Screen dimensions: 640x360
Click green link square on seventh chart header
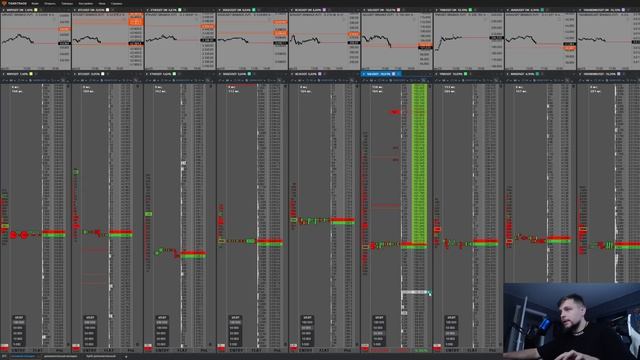(x=470, y=10)
